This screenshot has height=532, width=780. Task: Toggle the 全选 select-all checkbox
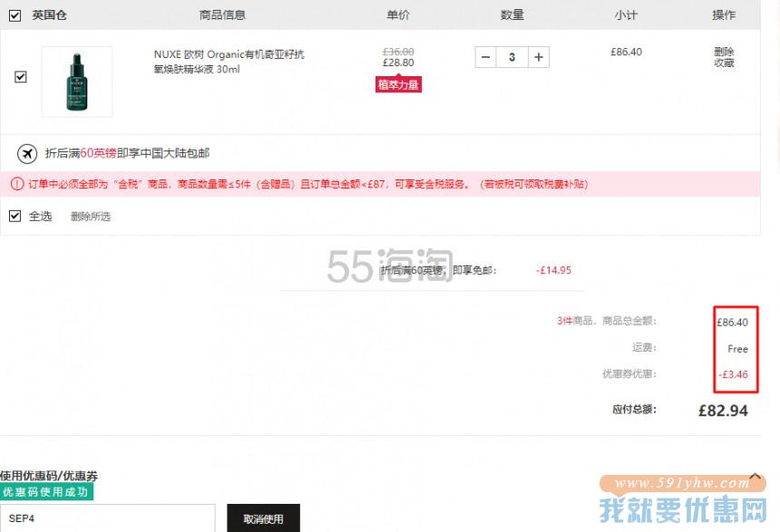click(x=15, y=216)
